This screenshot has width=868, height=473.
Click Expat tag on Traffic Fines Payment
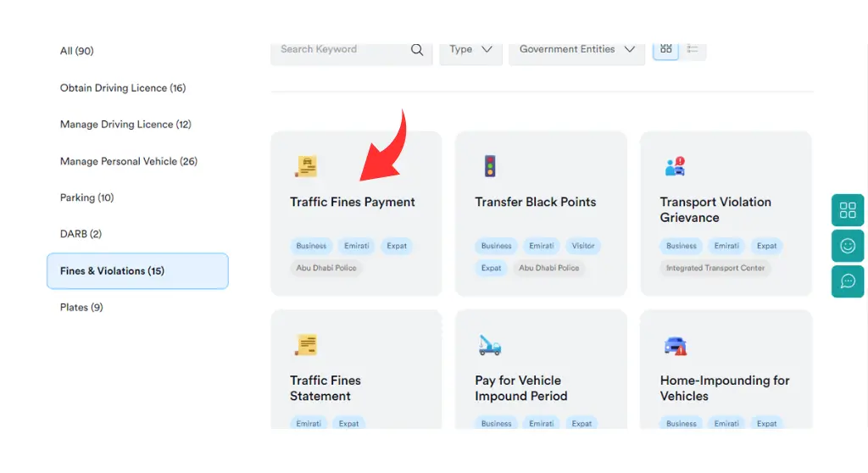click(397, 246)
